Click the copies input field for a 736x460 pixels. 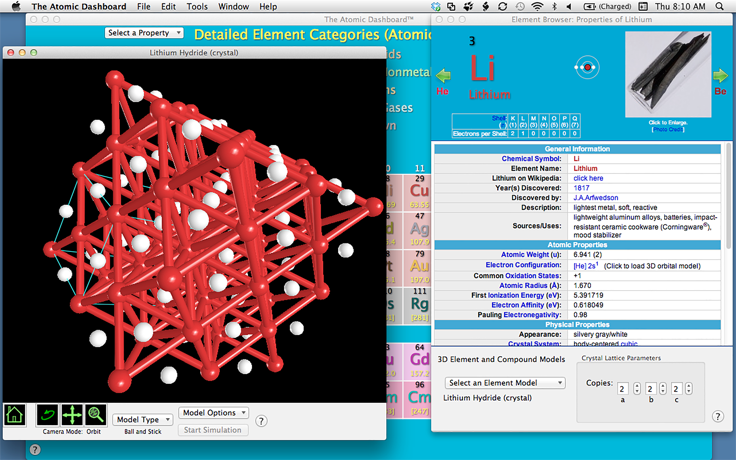click(623, 389)
